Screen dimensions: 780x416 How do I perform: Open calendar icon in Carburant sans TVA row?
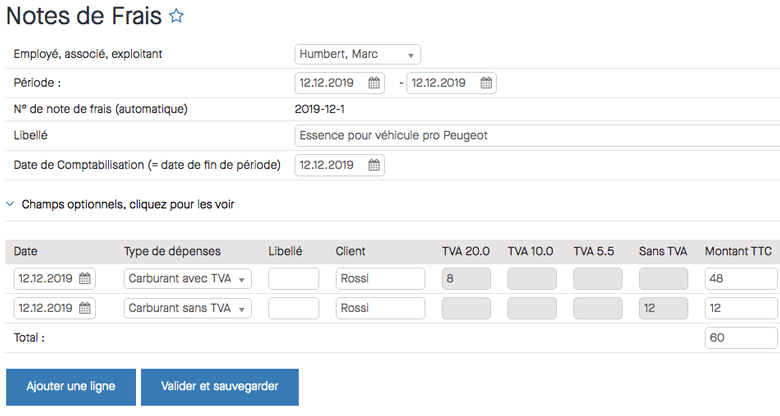(x=85, y=308)
